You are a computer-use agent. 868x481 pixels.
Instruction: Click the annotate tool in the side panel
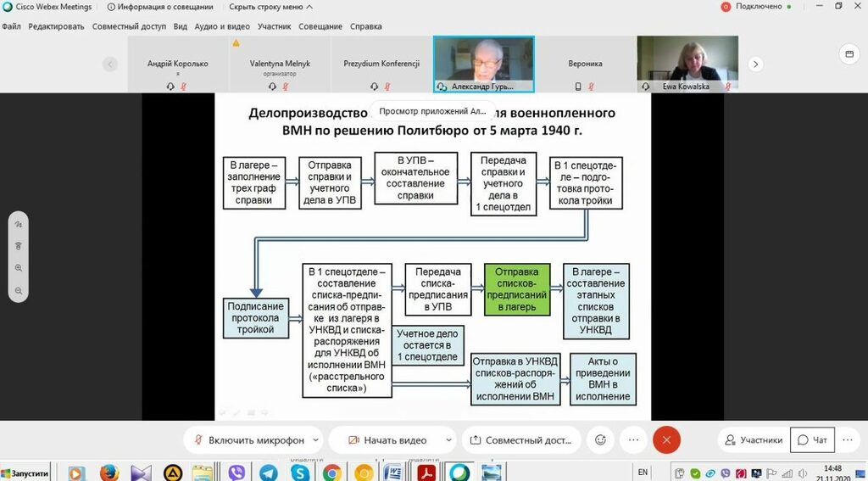19,225
